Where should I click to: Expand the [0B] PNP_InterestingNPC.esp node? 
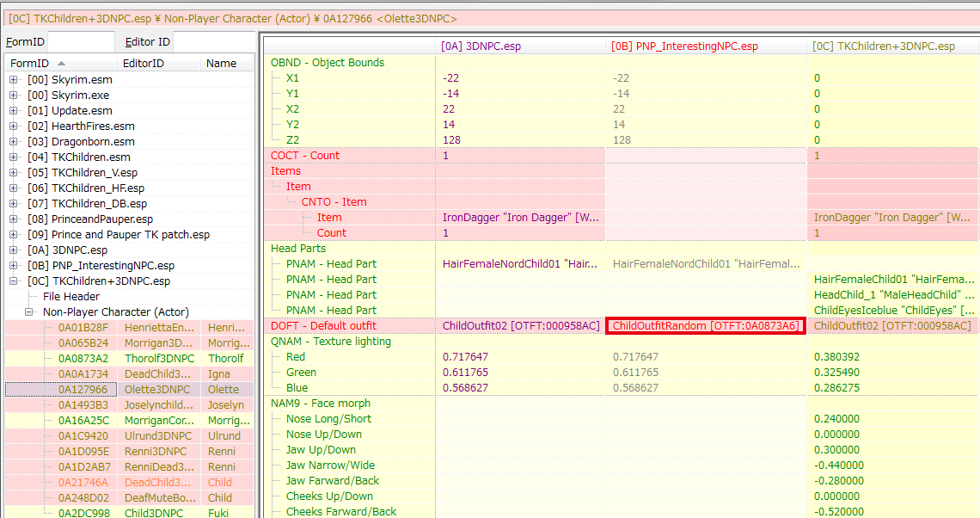tap(13, 265)
